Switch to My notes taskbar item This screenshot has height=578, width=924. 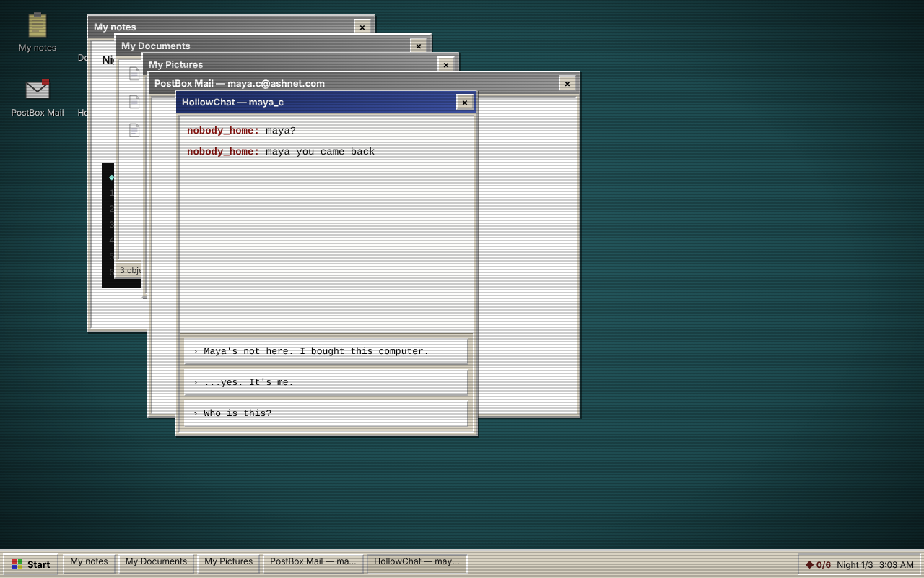(x=89, y=564)
